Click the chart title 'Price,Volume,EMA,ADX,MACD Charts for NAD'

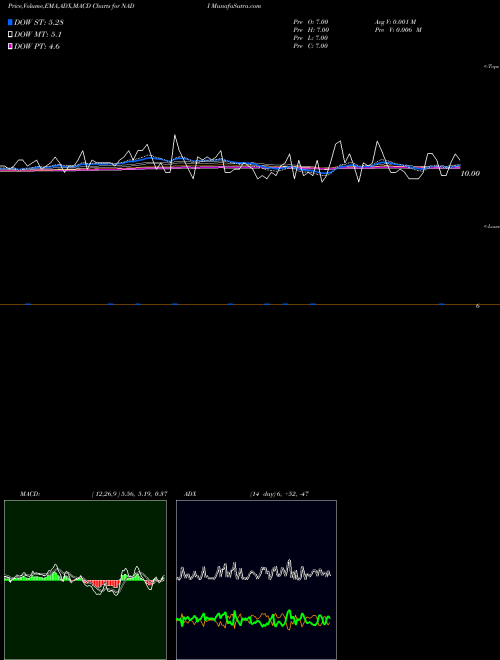click(x=71, y=6)
